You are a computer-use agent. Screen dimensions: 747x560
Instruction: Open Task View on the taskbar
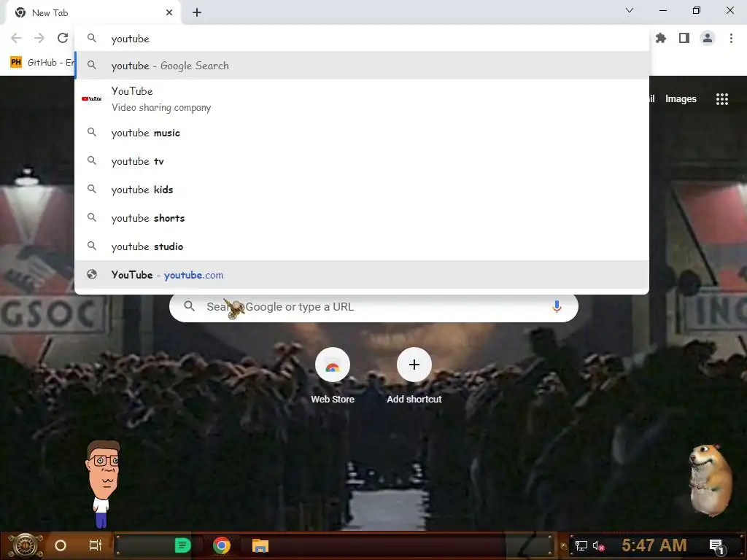pyautogui.click(x=96, y=545)
